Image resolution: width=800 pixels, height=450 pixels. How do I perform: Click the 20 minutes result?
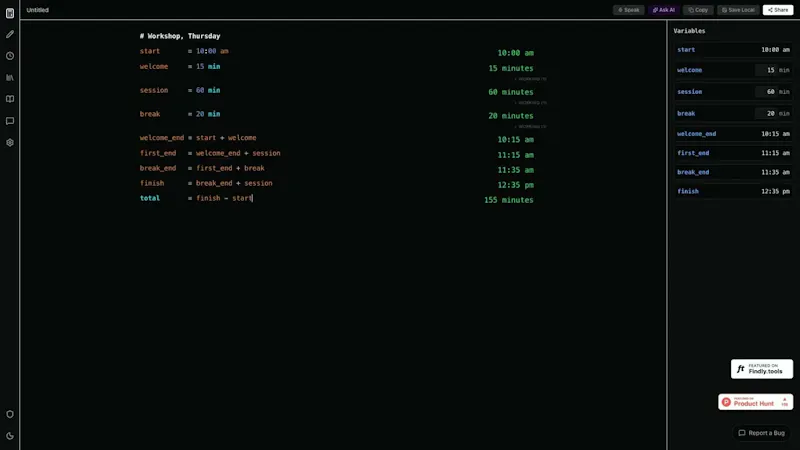pos(511,116)
